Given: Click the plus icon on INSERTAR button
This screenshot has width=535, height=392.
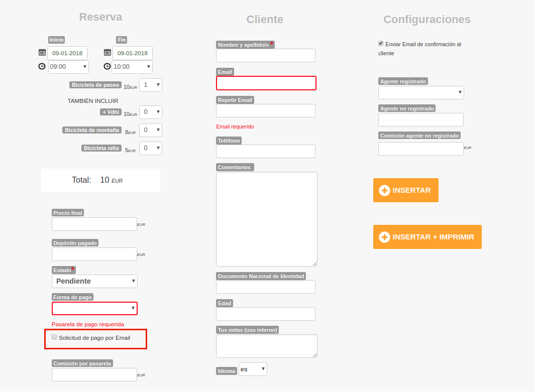Looking at the screenshot, I should (384, 191).
